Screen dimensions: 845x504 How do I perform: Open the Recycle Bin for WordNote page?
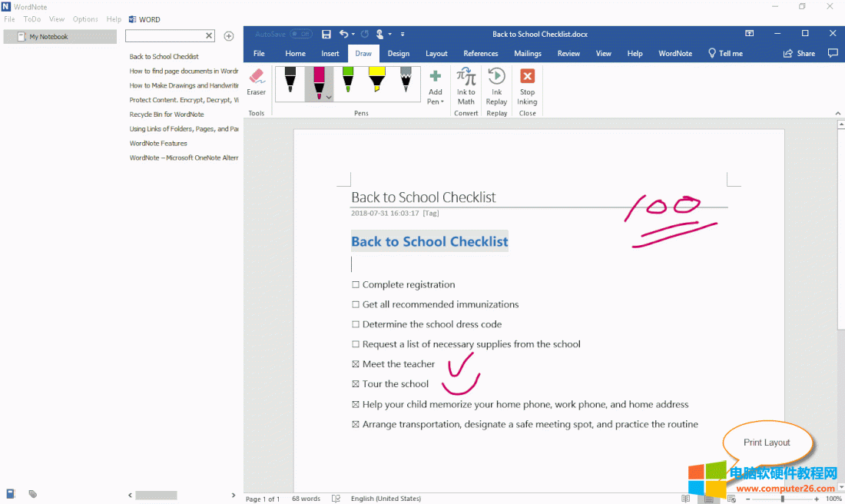coord(167,114)
